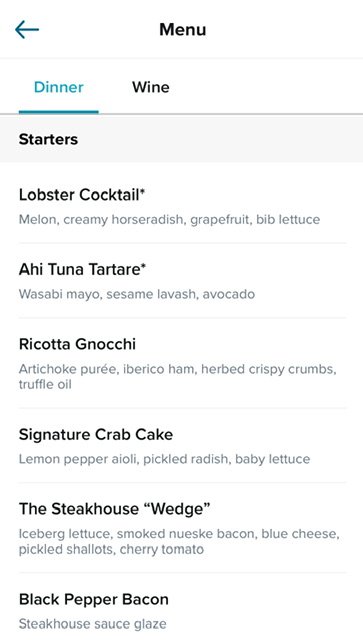
Task: Tap the Steakhouse sauce glaze description
Action: click(x=93, y=624)
